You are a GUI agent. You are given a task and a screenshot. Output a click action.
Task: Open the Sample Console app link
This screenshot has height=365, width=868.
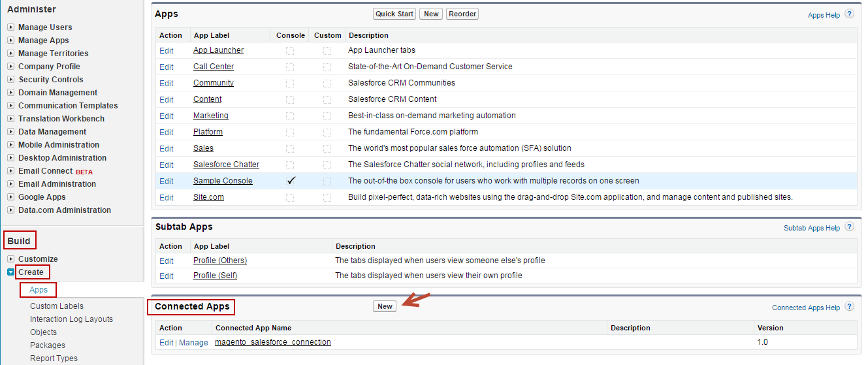[223, 181]
